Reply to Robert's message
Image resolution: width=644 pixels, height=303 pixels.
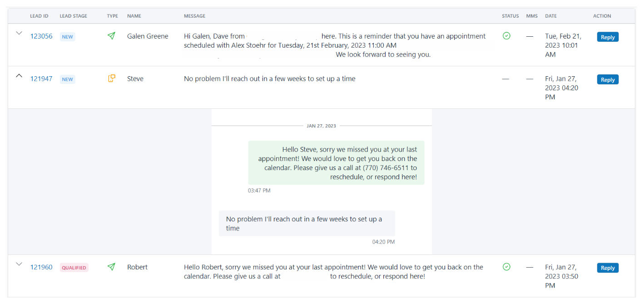tap(608, 268)
